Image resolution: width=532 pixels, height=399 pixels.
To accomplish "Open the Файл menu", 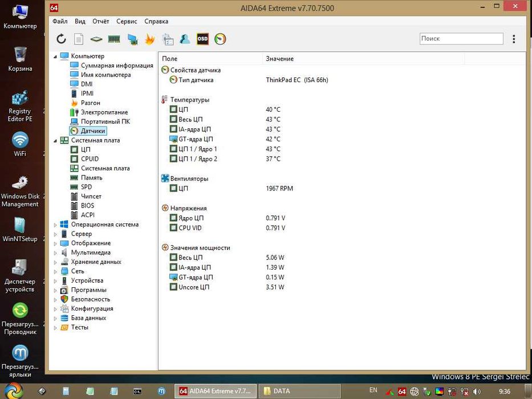I will tap(60, 21).
